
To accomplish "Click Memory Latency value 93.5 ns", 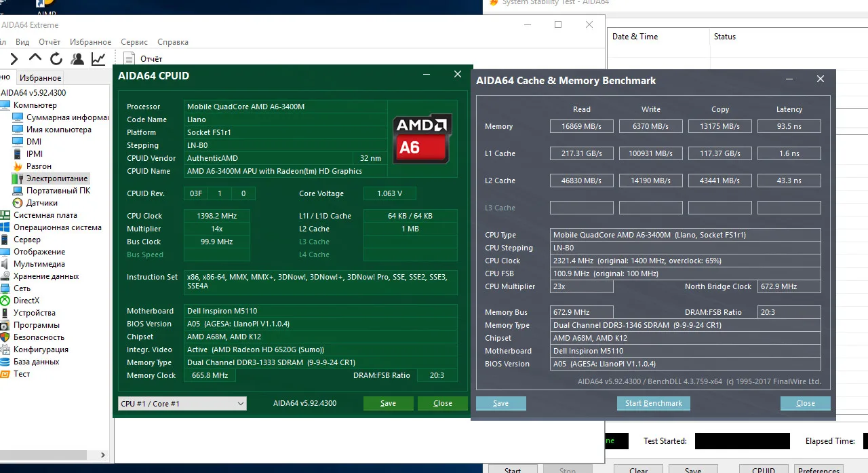I will [x=789, y=126].
